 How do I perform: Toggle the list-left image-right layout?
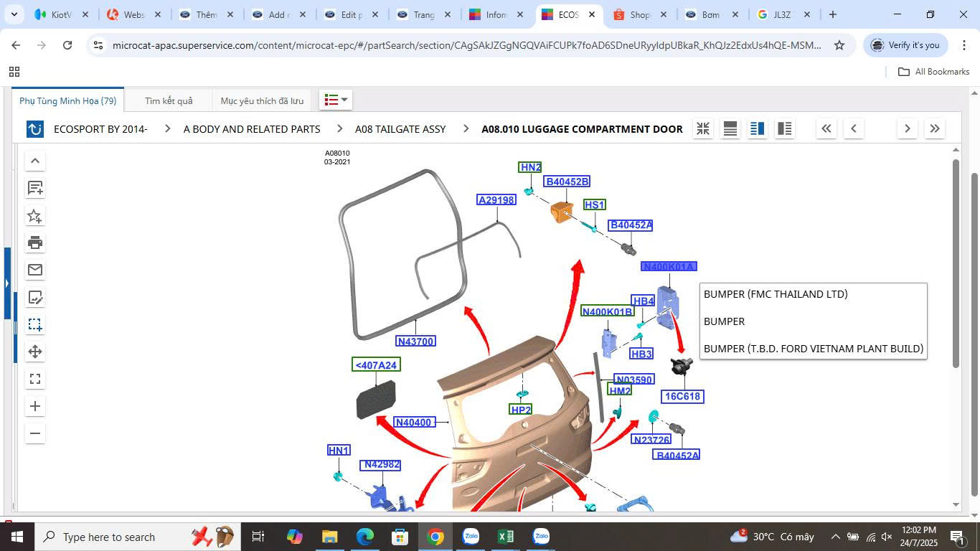[x=758, y=129]
